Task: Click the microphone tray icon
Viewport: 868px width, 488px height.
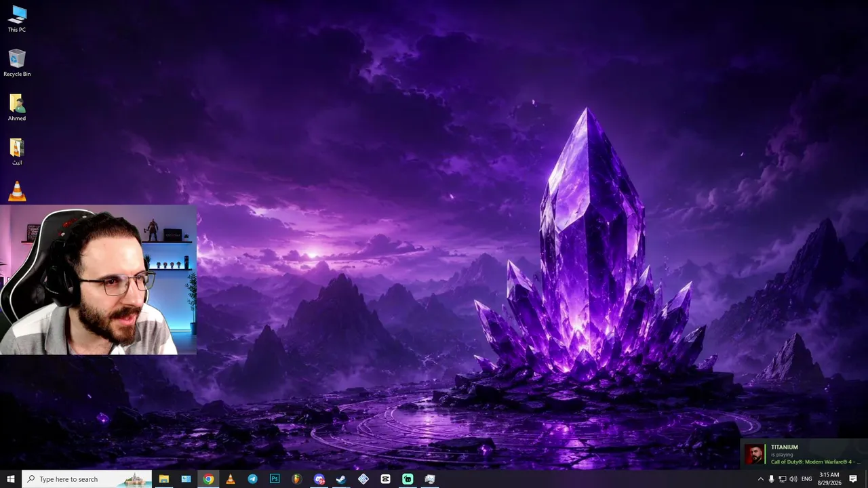Action: coord(771,479)
